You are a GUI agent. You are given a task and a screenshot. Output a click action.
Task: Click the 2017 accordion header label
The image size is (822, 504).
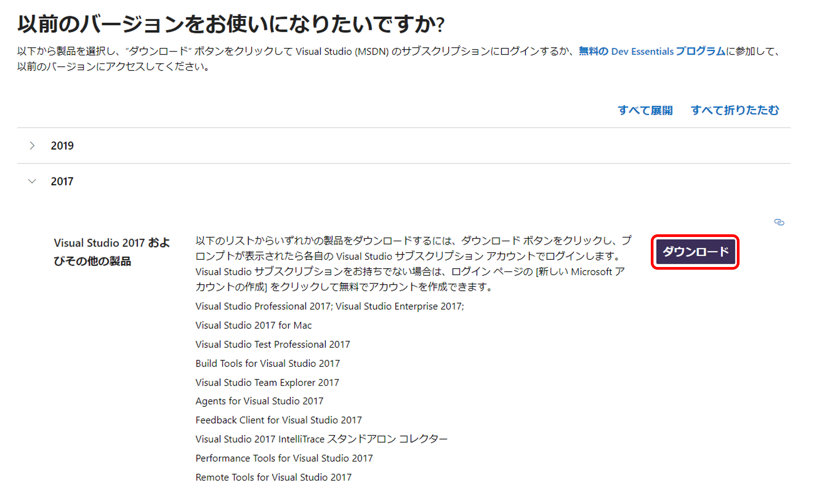[62, 181]
